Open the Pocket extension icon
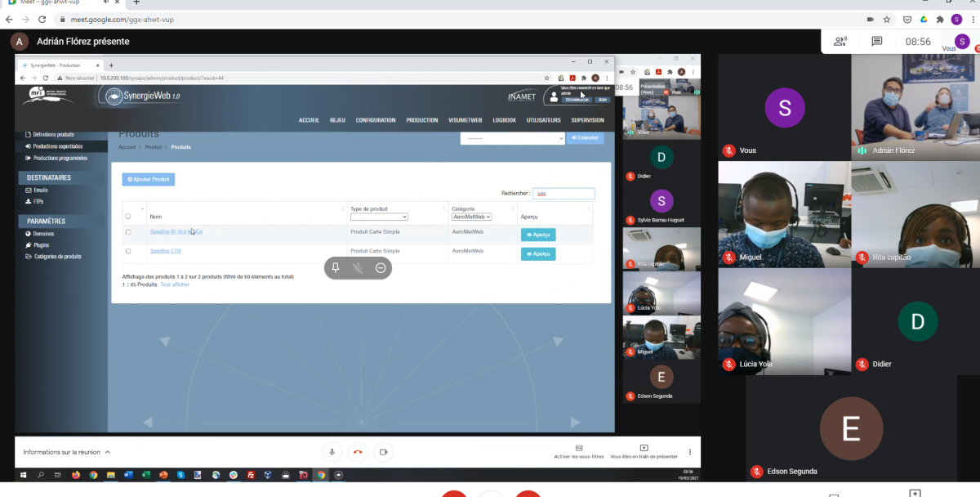The height and width of the screenshot is (497, 980). [907, 19]
